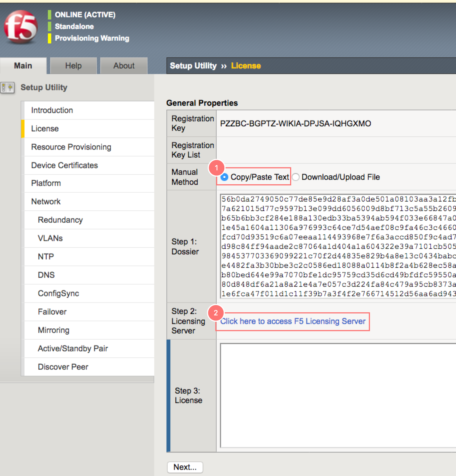The width and height of the screenshot is (456, 476).
Task: Switch to the About tab
Action: [x=124, y=65]
